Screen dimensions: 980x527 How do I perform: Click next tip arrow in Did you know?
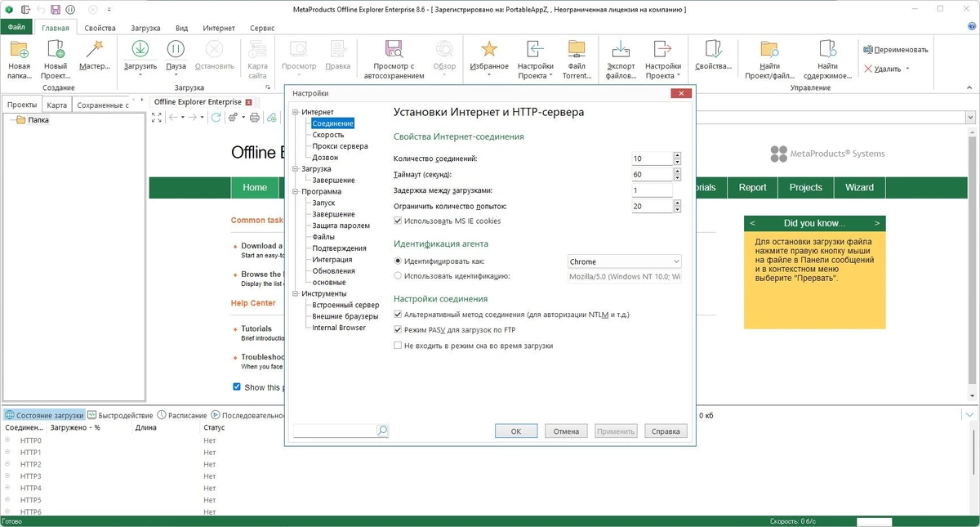point(877,223)
